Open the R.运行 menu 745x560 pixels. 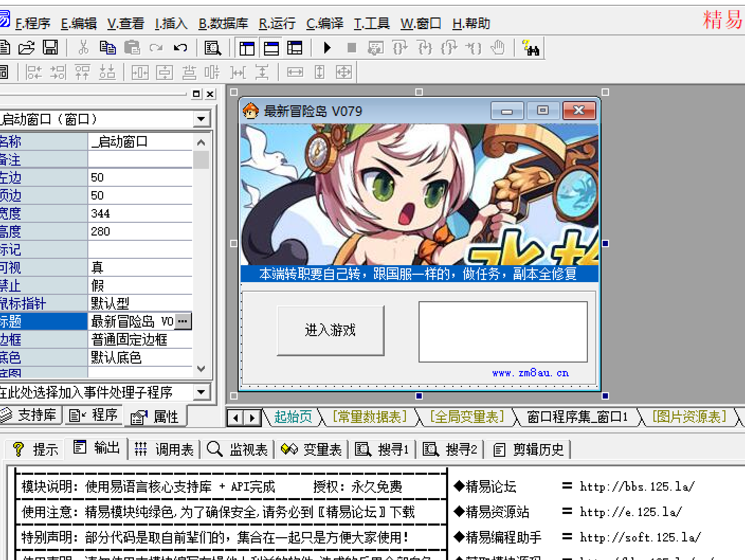[277, 23]
